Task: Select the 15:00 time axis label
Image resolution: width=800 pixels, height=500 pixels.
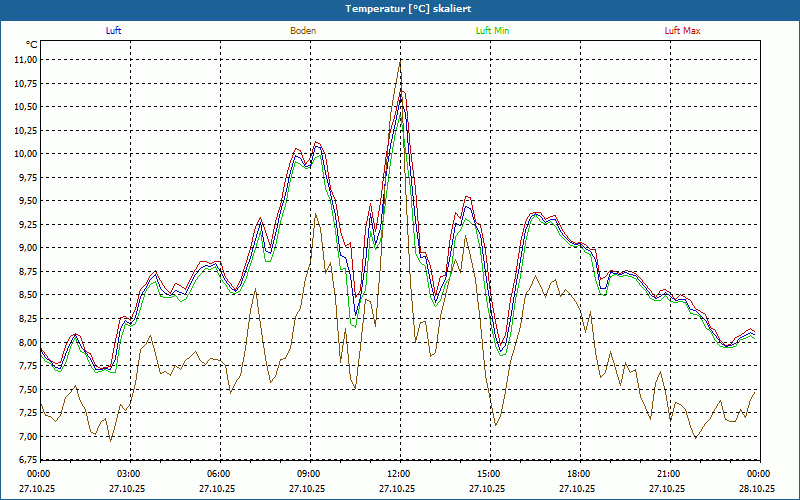Action: (x=488, y=474)
